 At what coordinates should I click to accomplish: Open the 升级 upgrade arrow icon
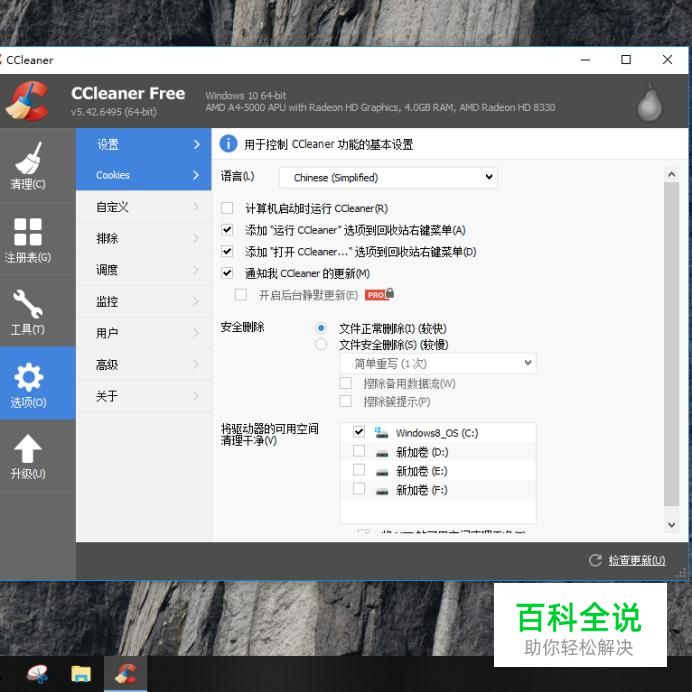[x=28, y=449]
